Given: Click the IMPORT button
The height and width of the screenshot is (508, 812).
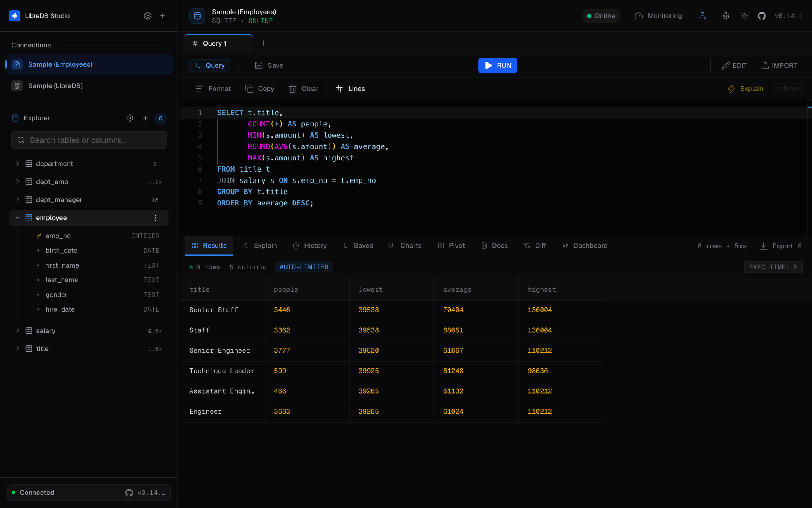Looking at the screenshot, I should point(779,65).
